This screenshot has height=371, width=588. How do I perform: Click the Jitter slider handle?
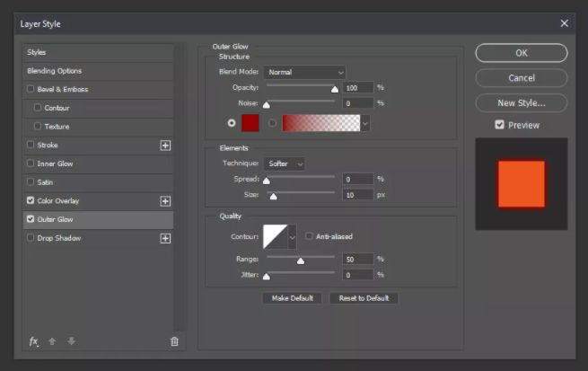[267, 277]
